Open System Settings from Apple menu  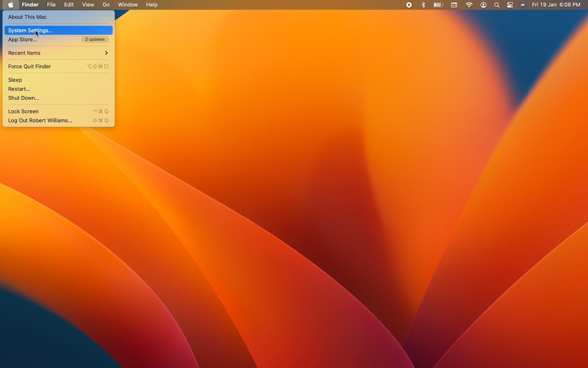(58, 31)
